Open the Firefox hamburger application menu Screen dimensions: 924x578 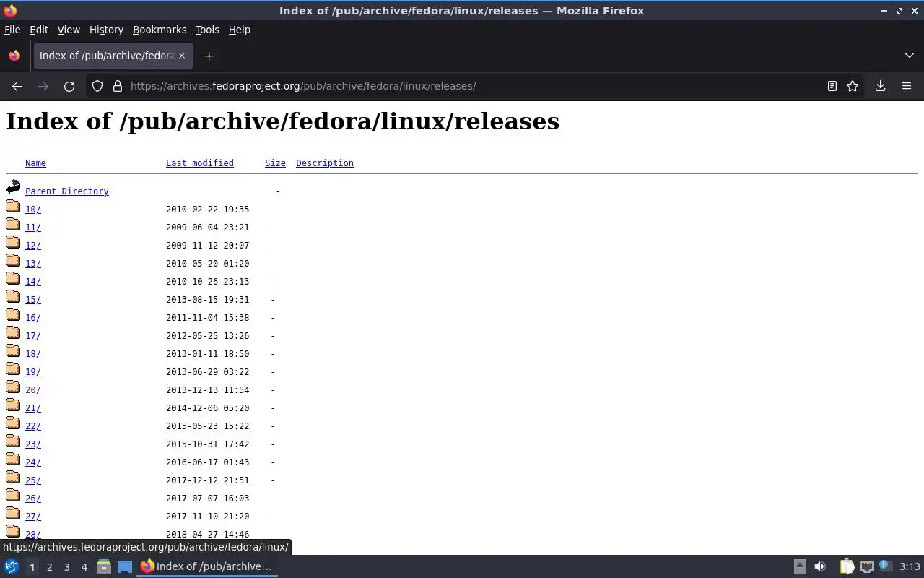(x=907, y=86)
